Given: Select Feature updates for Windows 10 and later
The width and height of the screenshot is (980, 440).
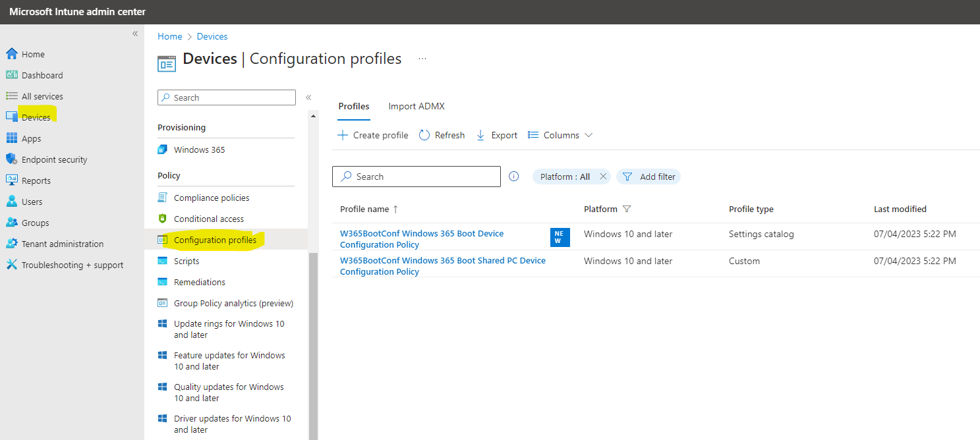Looking at the screenshot, I should click(x=229, y=361).
